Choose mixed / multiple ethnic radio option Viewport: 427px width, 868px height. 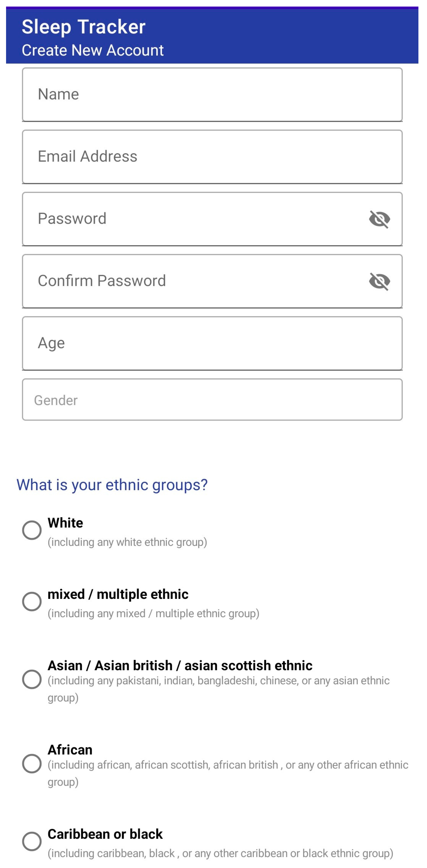(32, 601)
